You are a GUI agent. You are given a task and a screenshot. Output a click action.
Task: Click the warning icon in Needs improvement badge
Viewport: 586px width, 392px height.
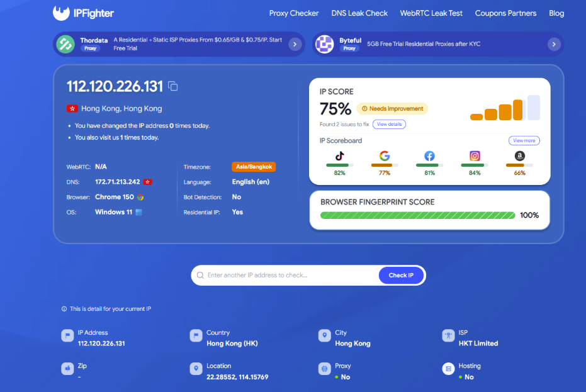click(x=364, y=109)
